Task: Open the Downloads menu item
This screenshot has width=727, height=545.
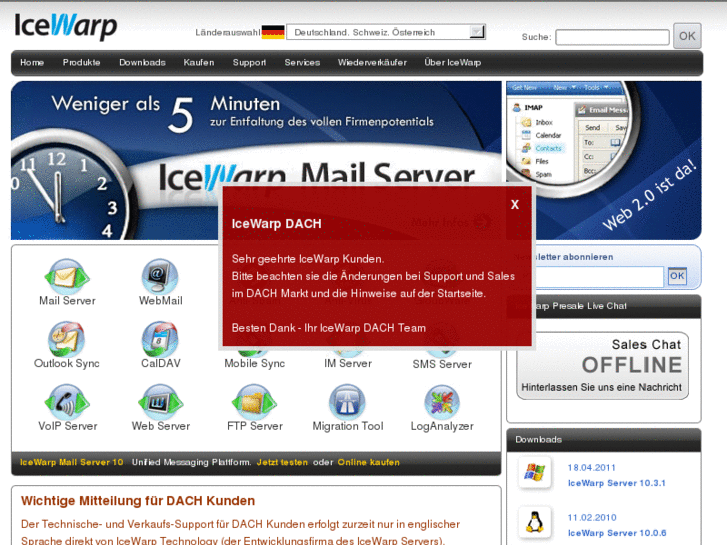Action: tap(142, 63)
